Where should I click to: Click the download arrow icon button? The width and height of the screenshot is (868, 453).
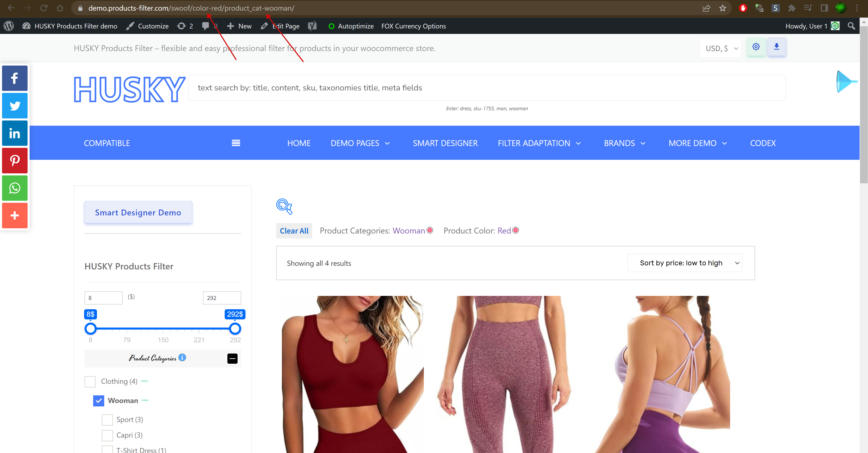click(776, 47)
